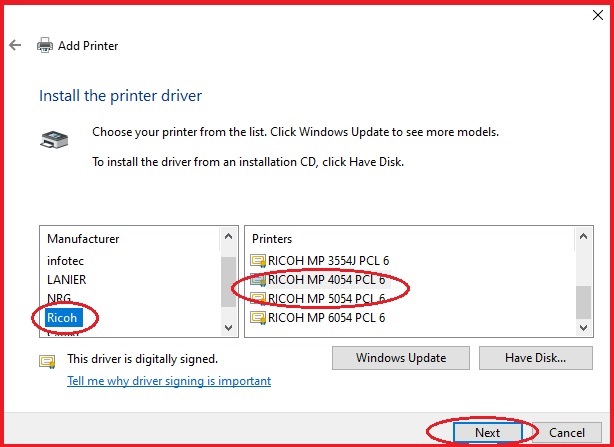This screenshot has height=447, width=614.
Task: Select RICOH MP 3554J PCL 6
Action: click(x=328, y=261)
